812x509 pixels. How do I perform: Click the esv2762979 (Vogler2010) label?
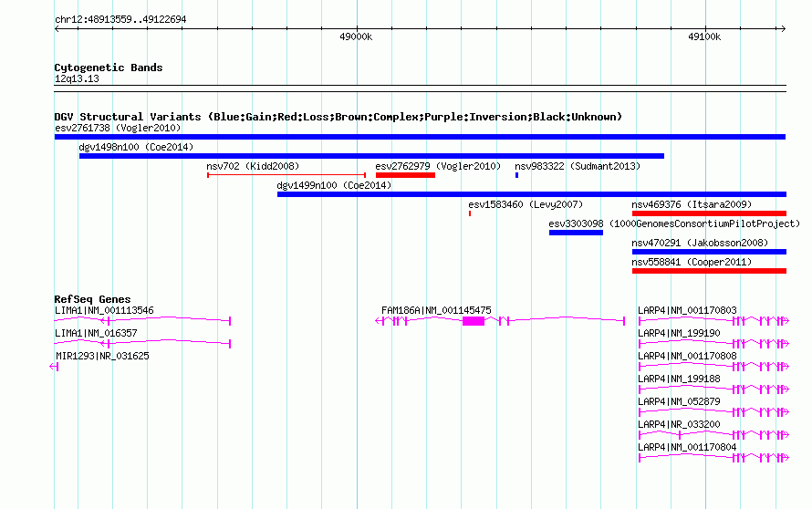[438, 166]
